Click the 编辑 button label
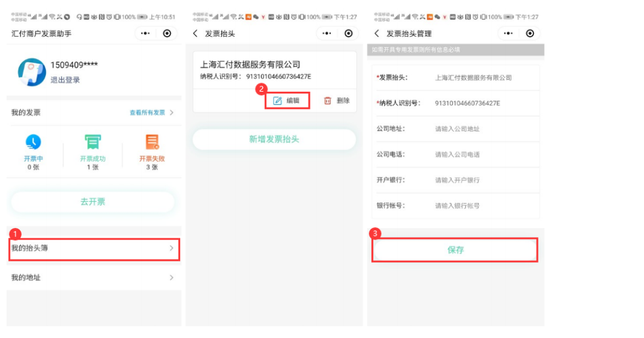Viewport: 644px width, 338px height. pos(293,101)
